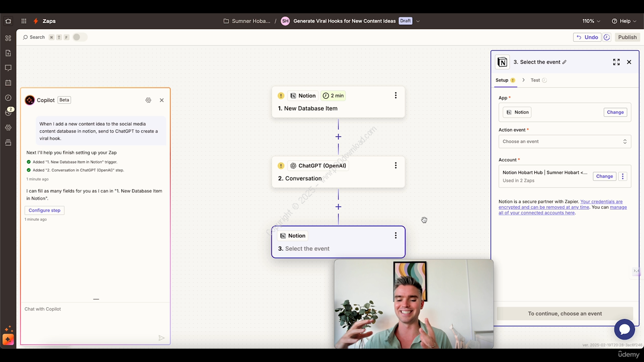This screenshot has width=644, height=362.
Task: Click the Draft status badge
Action: (x=406, y=21)
